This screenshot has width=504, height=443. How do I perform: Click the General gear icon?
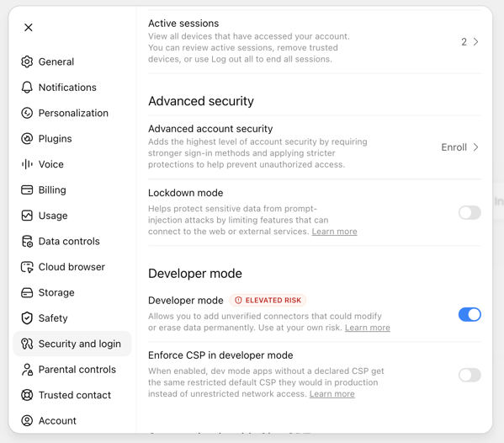click(x=27, y=61)
